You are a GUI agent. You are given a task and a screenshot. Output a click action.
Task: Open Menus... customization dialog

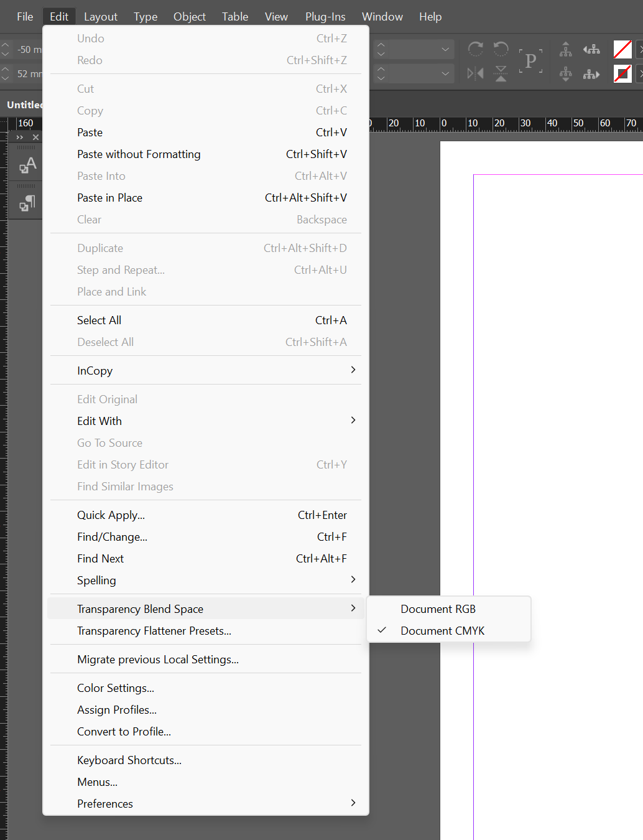pos(205,782)
